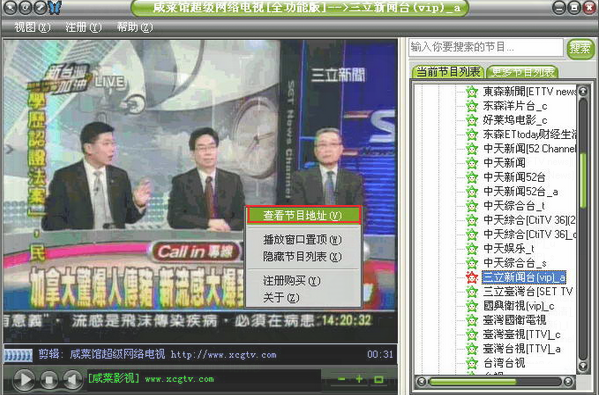Click the third round pencil icon in title bar
Image resolution: width=599 pixels, height=395 pixels.
pos(40,8)
